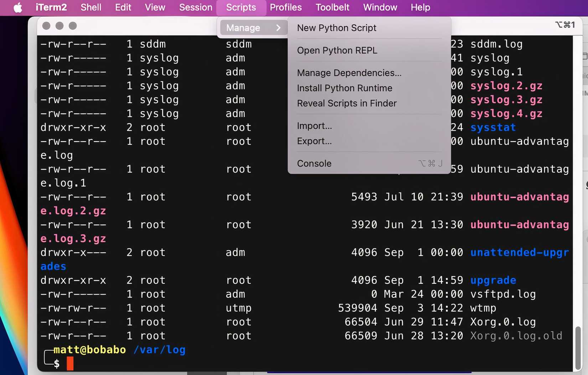588x375 pixels.
Task: Open the Shell menu
Action: click(x=91, y=7)
